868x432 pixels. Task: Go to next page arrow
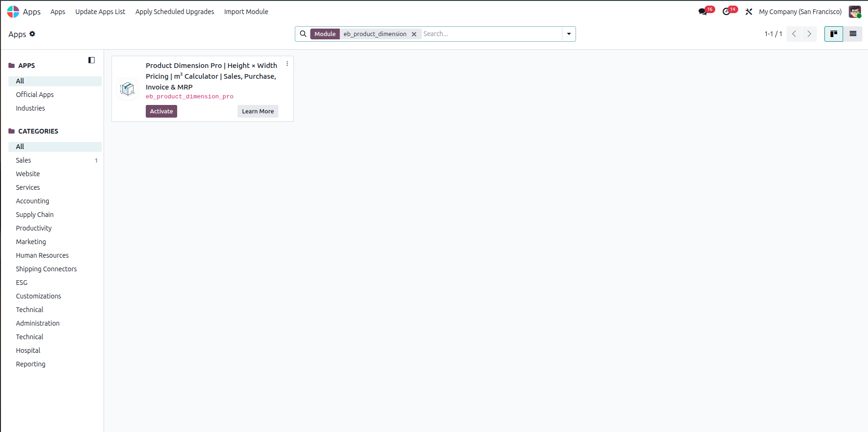[x=809, y=34]
